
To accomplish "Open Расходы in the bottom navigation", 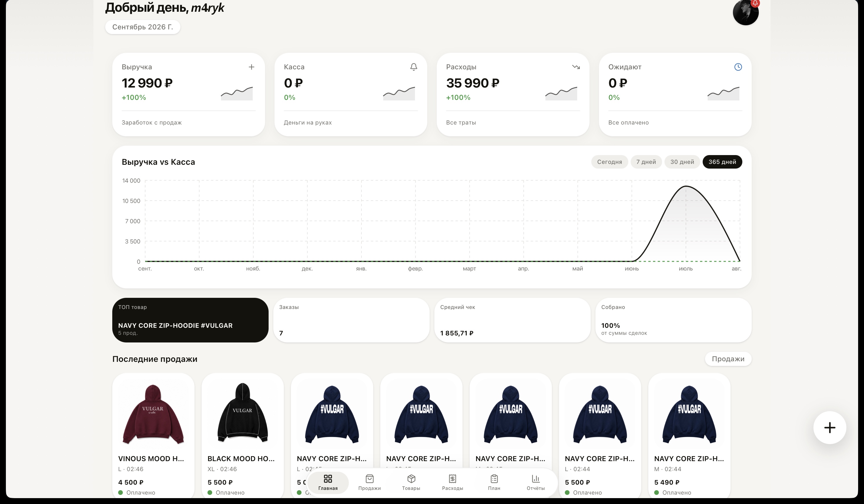I will pyautogui.click(x=452, y=483).
